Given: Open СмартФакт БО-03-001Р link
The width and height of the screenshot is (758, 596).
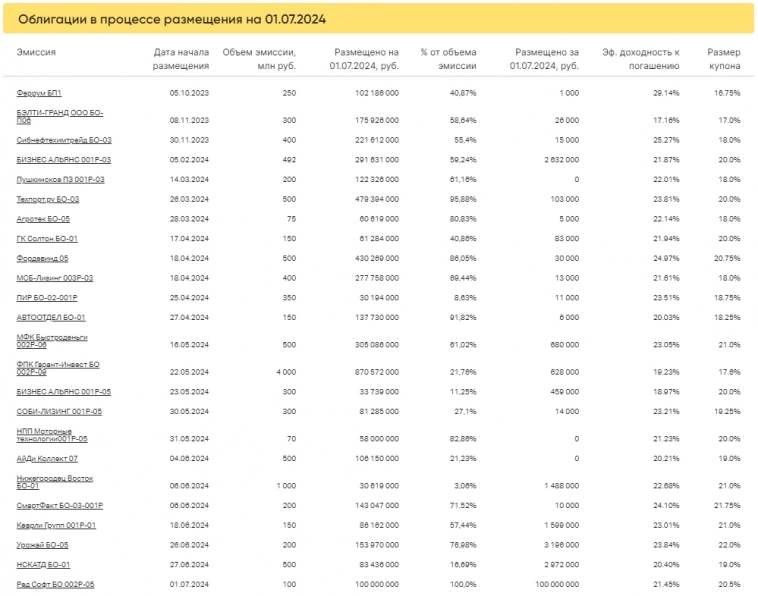Looking at the screenshot, I should tap(59, 506).
